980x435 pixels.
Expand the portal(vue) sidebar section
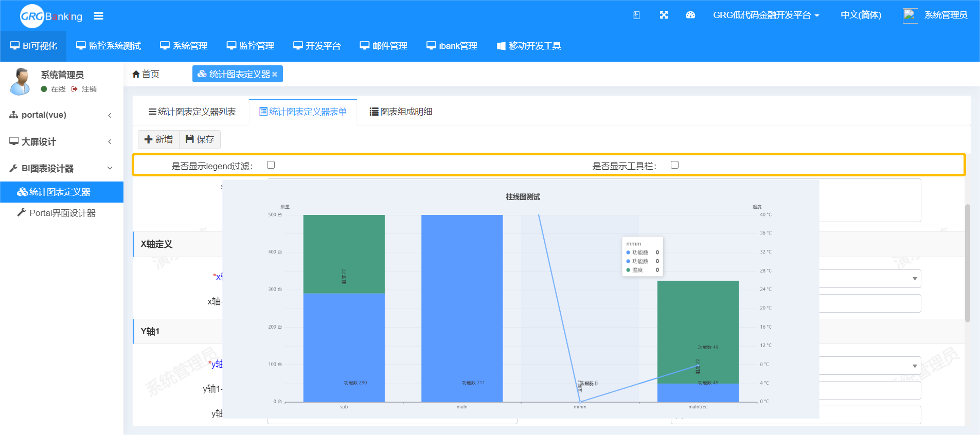[x=62, y=115]
